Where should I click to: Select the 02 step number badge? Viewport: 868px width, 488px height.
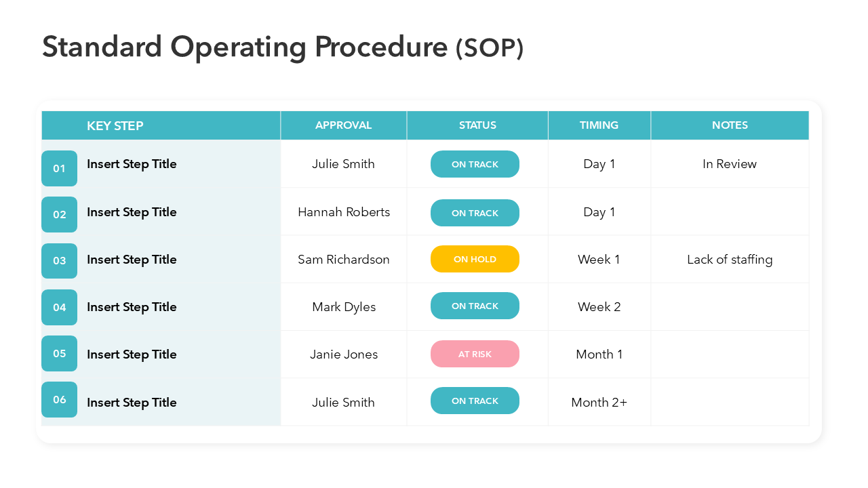tap(59, 214)
